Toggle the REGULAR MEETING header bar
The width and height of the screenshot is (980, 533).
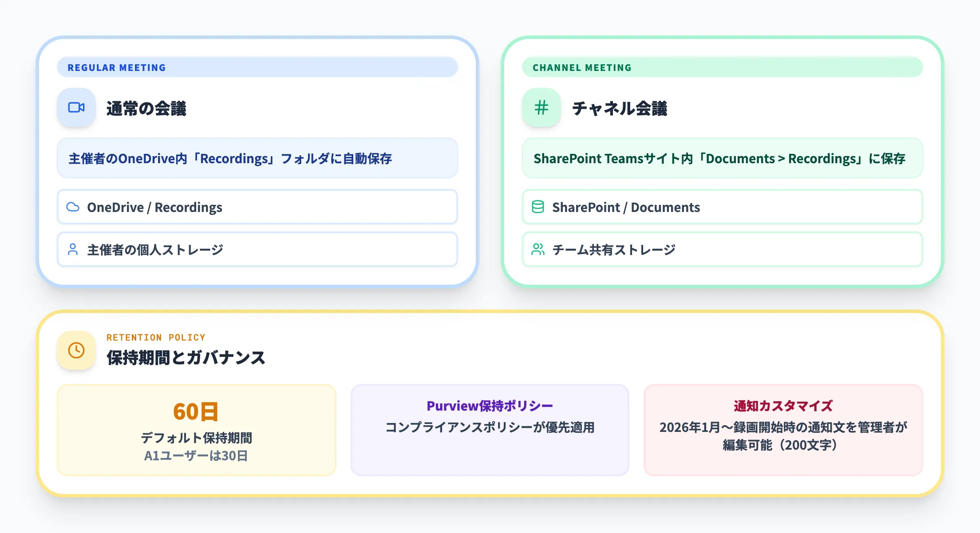(257, 67)
